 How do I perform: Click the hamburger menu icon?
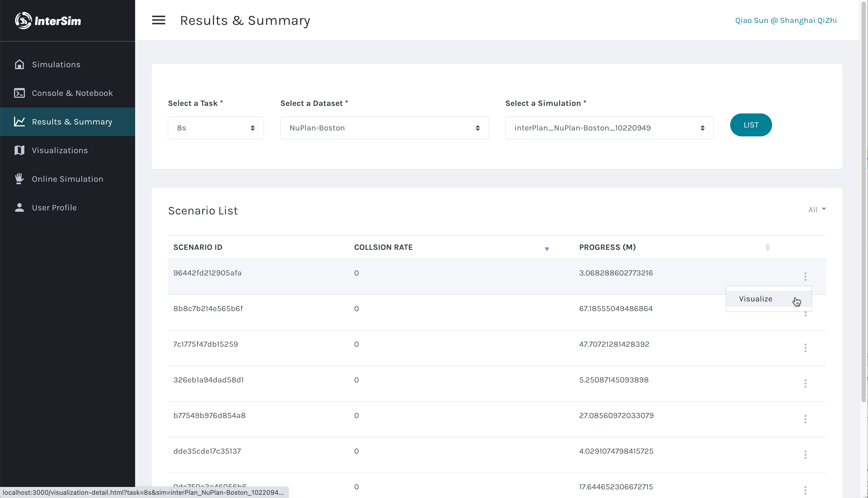tap(158, 20)
